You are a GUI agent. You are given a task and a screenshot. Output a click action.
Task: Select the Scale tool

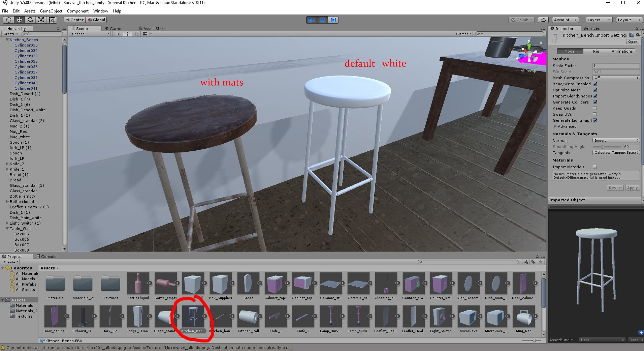pos(41,20)
